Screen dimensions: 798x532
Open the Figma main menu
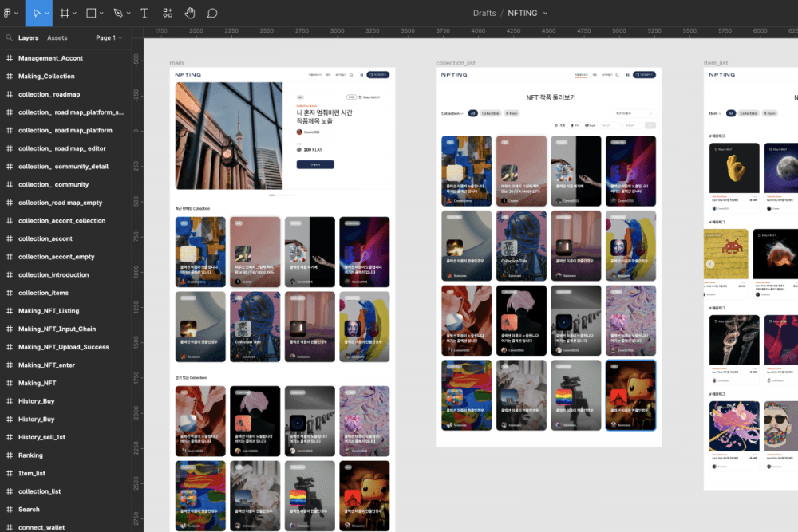[x=10, y=13]
